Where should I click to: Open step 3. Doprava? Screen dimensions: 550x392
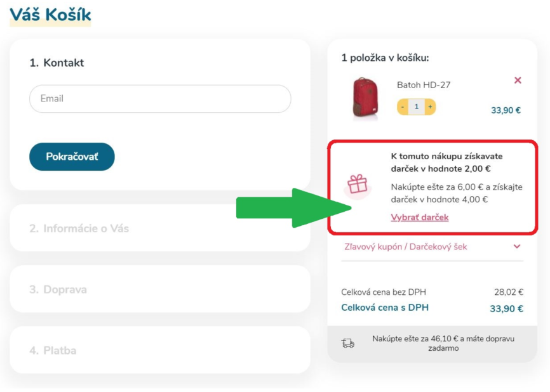click(160, 289)
